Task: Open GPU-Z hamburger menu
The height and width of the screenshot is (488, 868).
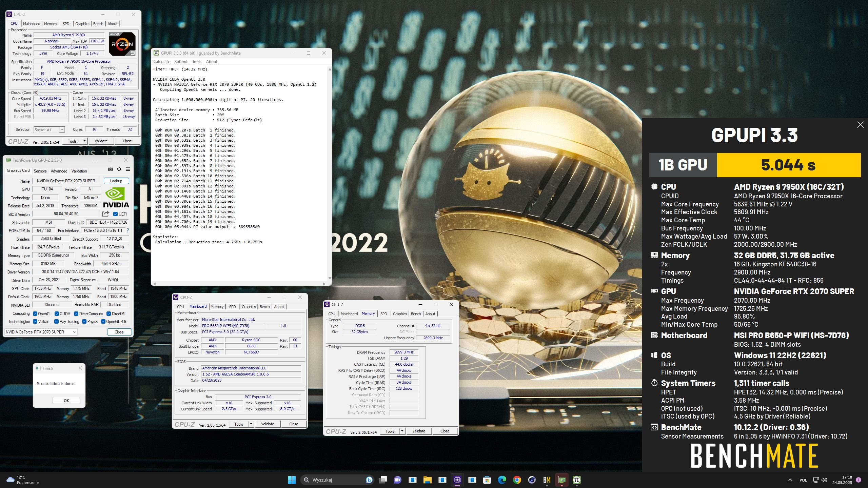Action: pos(128,169)
